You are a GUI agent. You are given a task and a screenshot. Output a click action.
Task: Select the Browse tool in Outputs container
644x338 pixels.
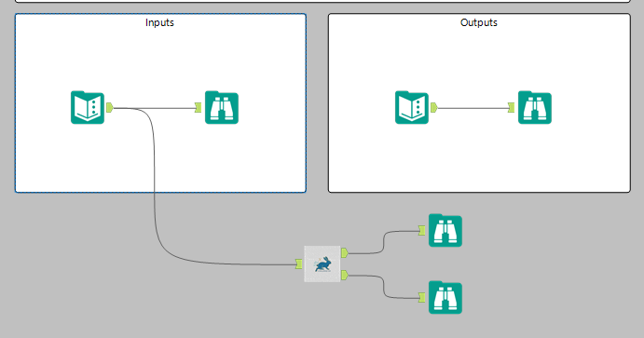click(535, 107)
